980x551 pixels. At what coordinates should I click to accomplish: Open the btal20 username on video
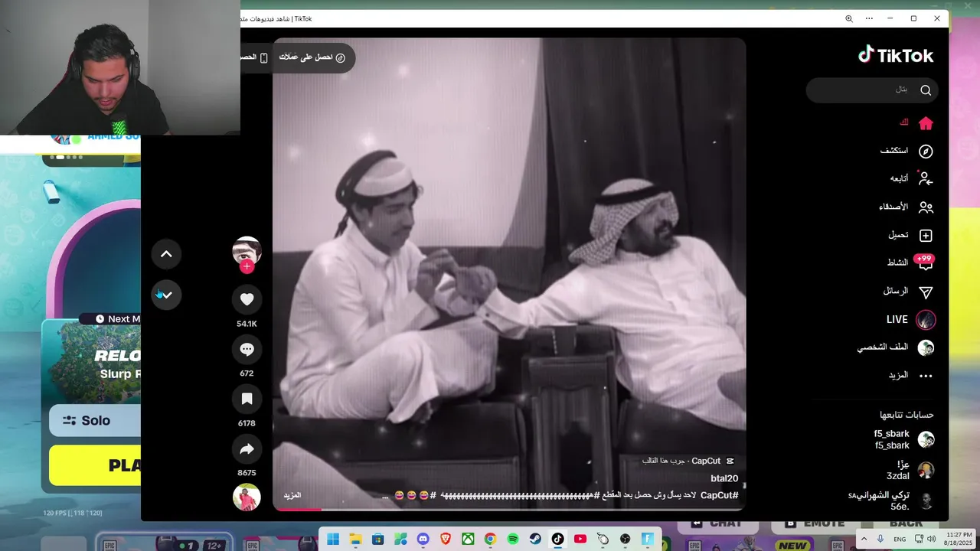(x=724, y=478)
